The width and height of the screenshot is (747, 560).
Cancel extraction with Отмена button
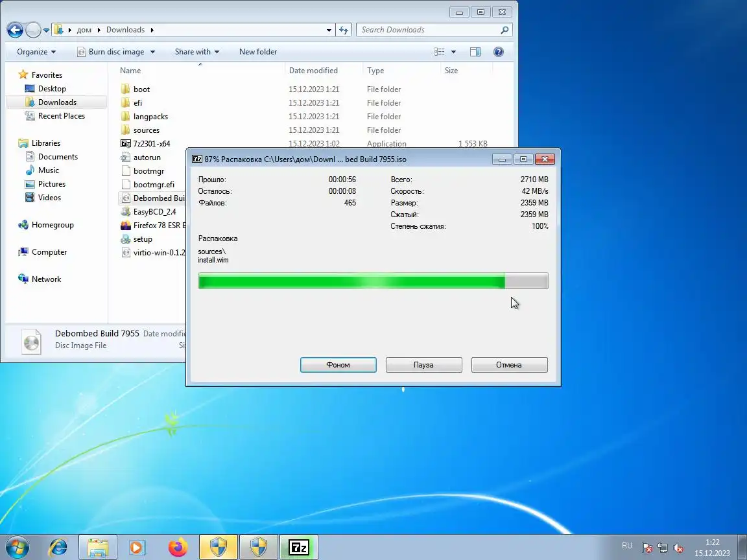pyautogui.click(x=509, y=365)
